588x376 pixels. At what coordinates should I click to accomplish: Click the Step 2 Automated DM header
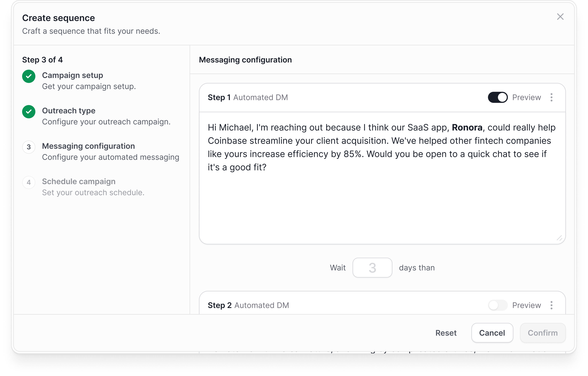(248, 305)
